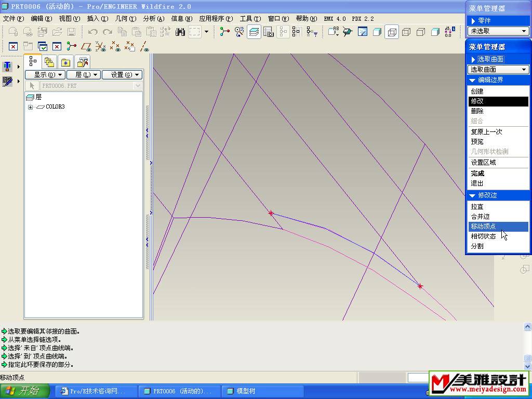Toggle datum points display

tap(115, 47)
